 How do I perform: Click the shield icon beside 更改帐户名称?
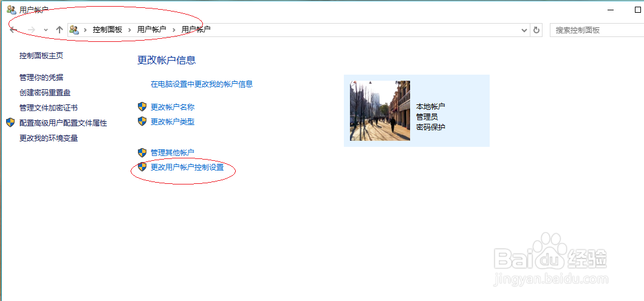[x=142, y=107]
